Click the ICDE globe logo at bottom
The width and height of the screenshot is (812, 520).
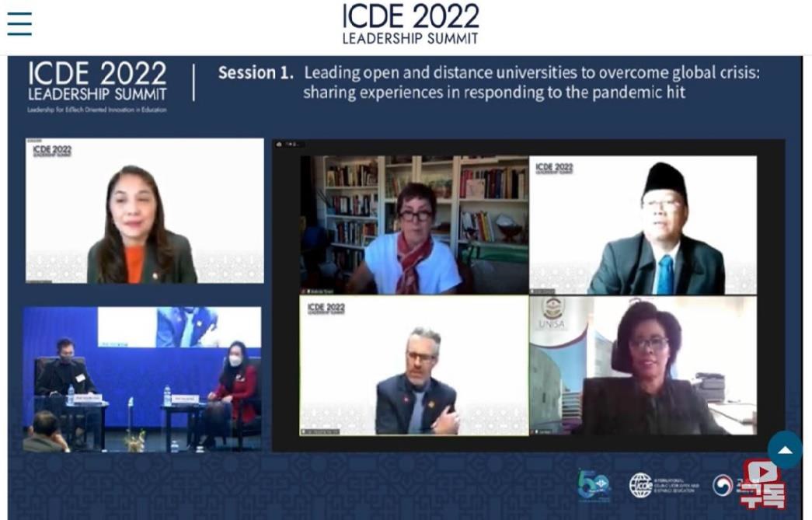641,486
